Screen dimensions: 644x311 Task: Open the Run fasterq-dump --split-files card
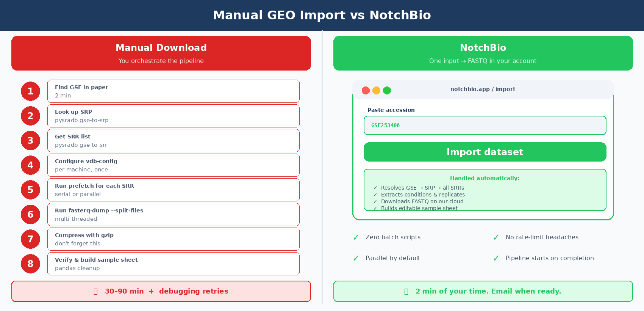pos(174,214)
